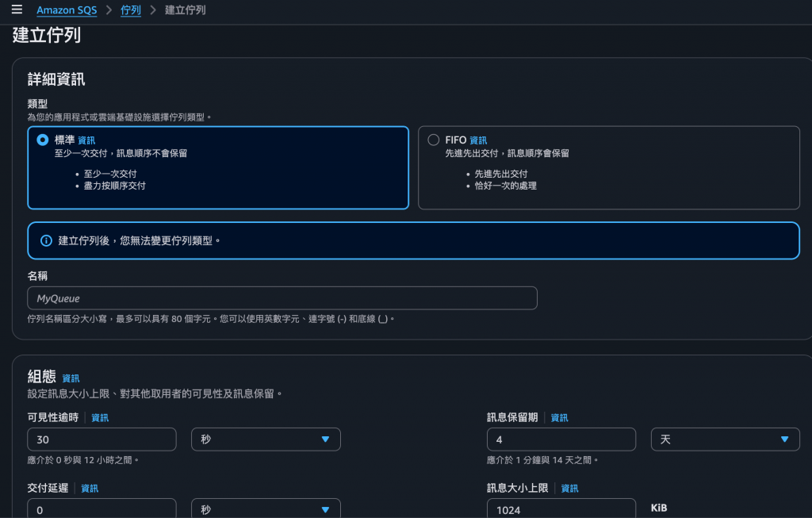Go to the 佇列 breadcrumb link

(x=131, y=10)
